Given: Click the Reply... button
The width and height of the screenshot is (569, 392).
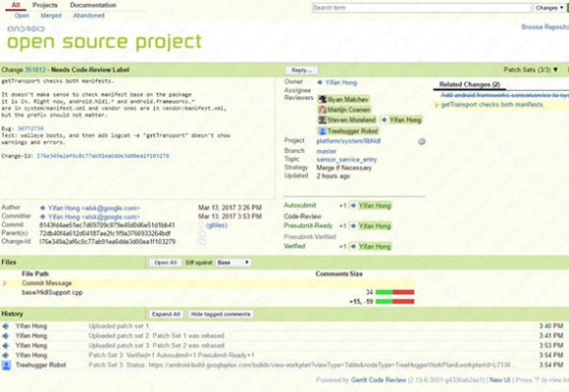Looking at the screenshot, I should (x=301, y=70).
